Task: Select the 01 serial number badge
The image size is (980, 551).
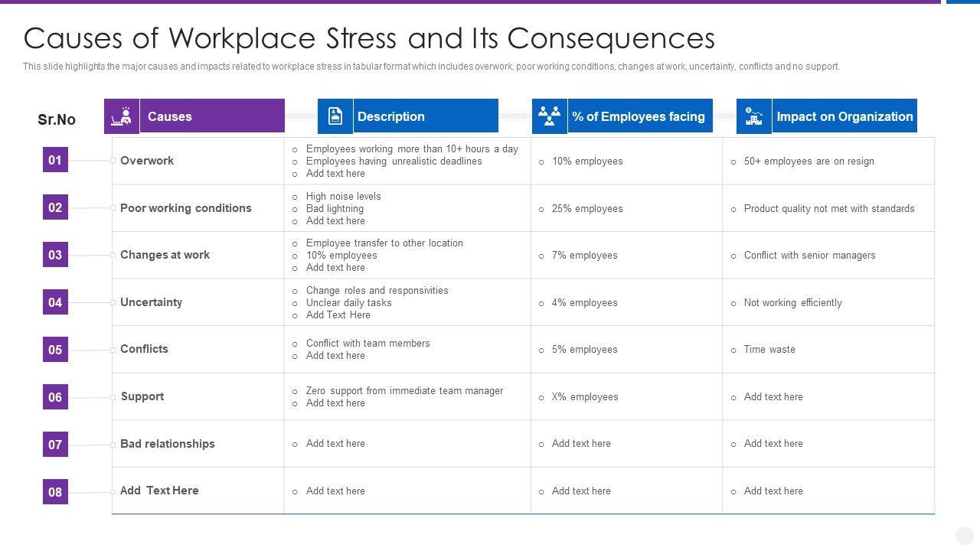Action: coord(55,160)
